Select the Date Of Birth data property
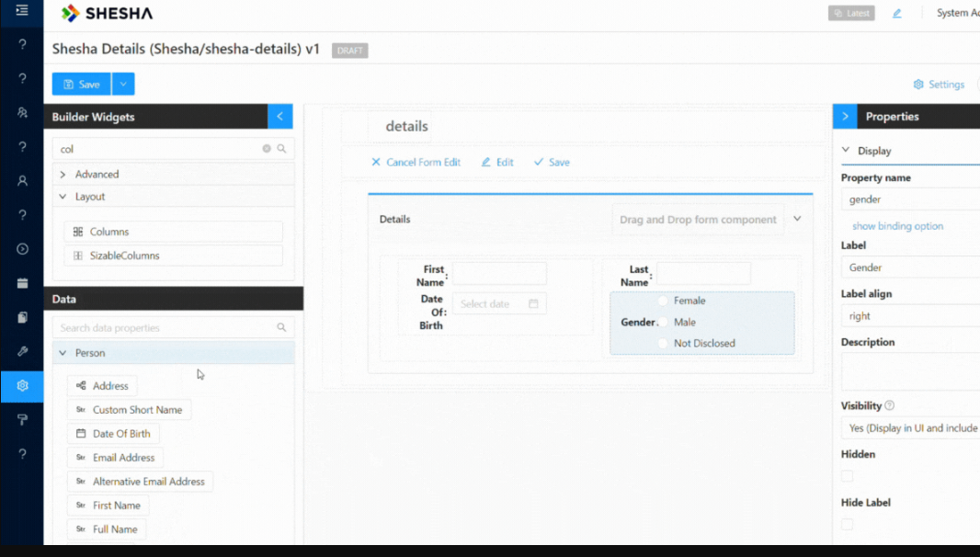This screenshot has height=557, width=980. click(x=113, y=433)
